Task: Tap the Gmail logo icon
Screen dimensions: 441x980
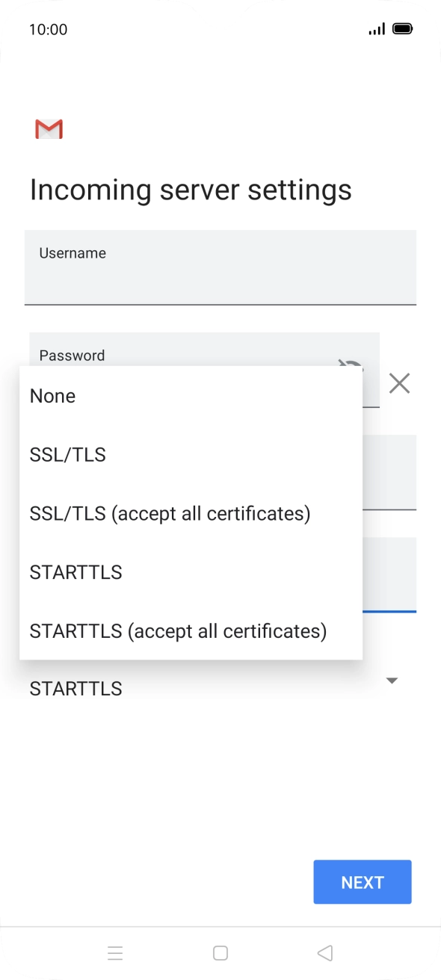Action: point(49,129)
